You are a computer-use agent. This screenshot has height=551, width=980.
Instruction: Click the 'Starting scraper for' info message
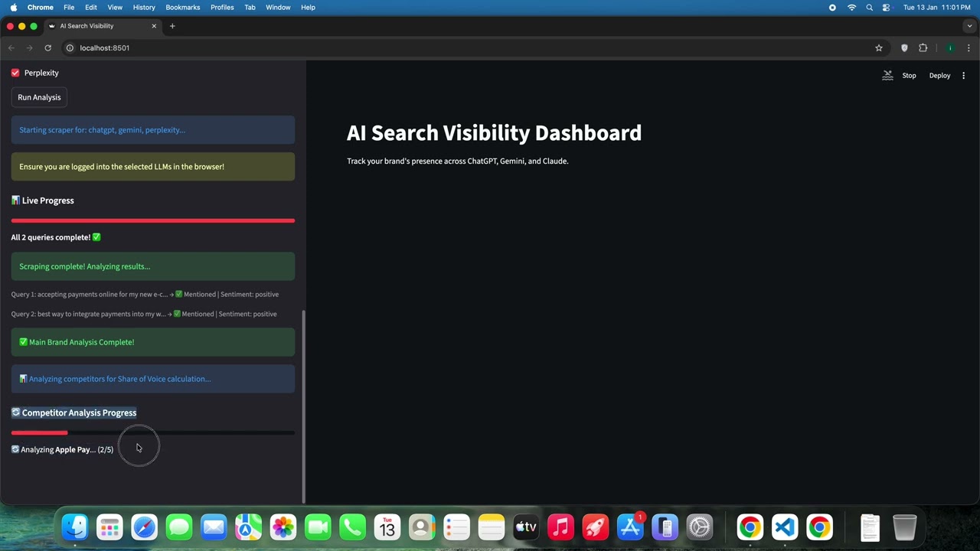pos(153,130)
